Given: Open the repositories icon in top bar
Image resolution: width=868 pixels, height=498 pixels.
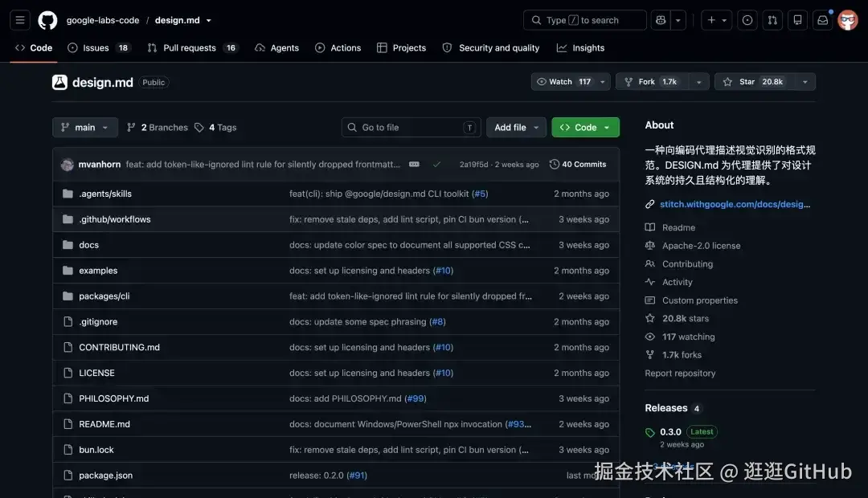Looking at the screenshot, I should [797, 20].
